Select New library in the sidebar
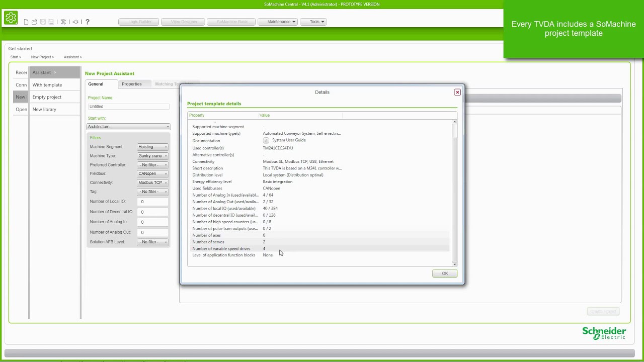This screenshot has width=644, height=362. click(54, 109)
